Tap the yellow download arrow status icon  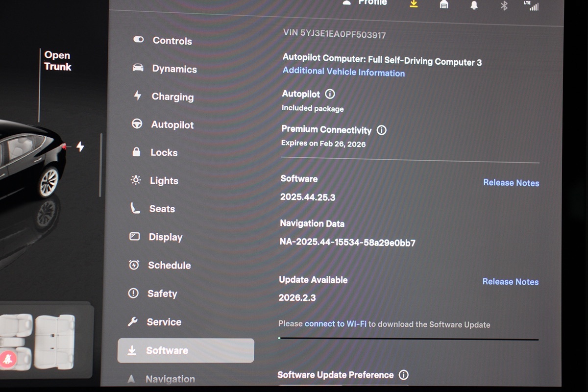[x=414, y=4]
